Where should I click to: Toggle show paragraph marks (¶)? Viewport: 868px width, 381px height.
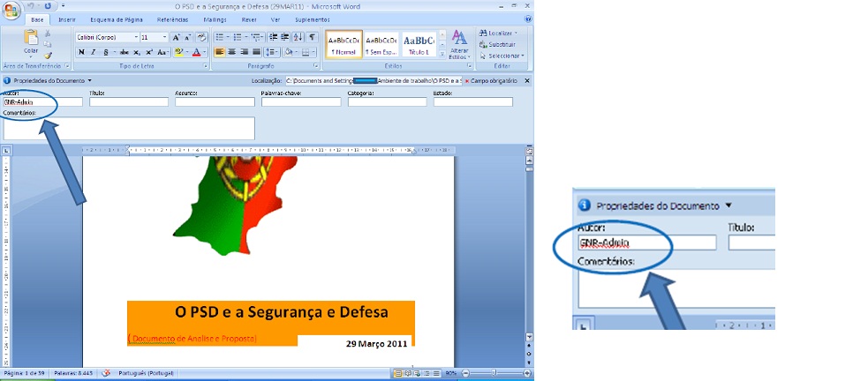[313, 38]
